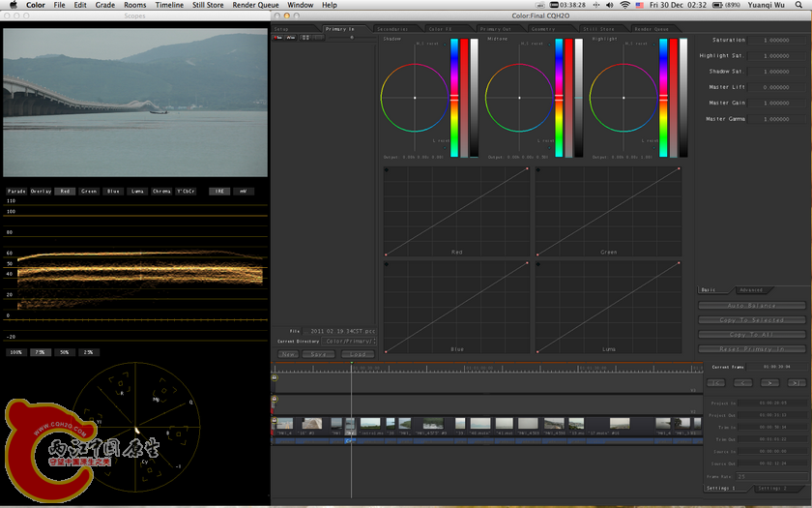Click the Highlight L reset dot
The image size is (812, 508).
coord(652,147)
